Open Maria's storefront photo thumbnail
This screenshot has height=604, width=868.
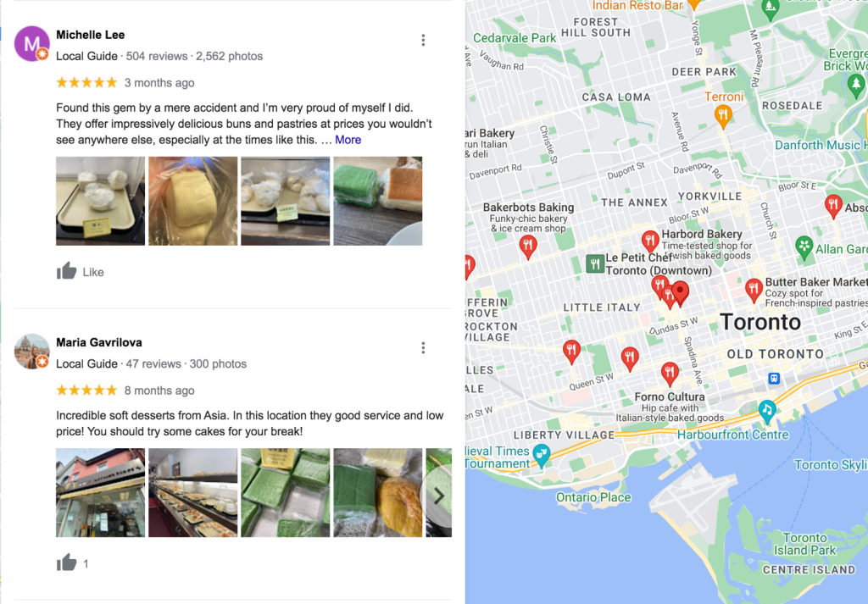(100, 492)
